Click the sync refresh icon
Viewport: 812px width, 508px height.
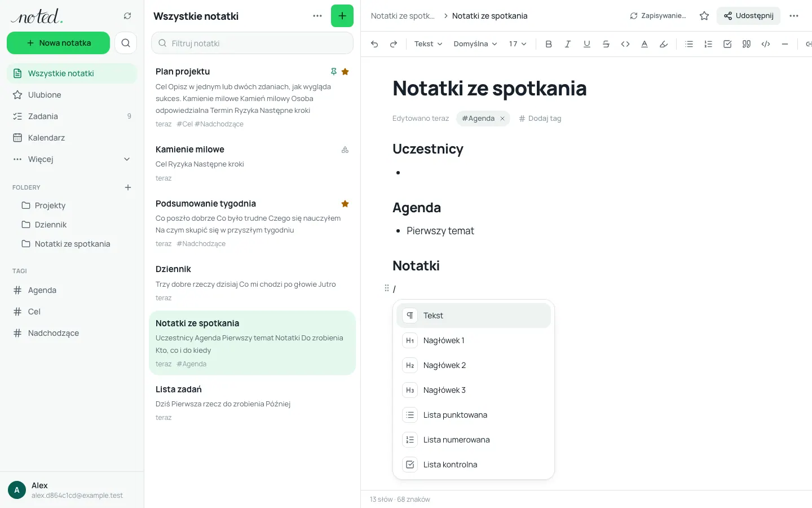pos(127,16)
